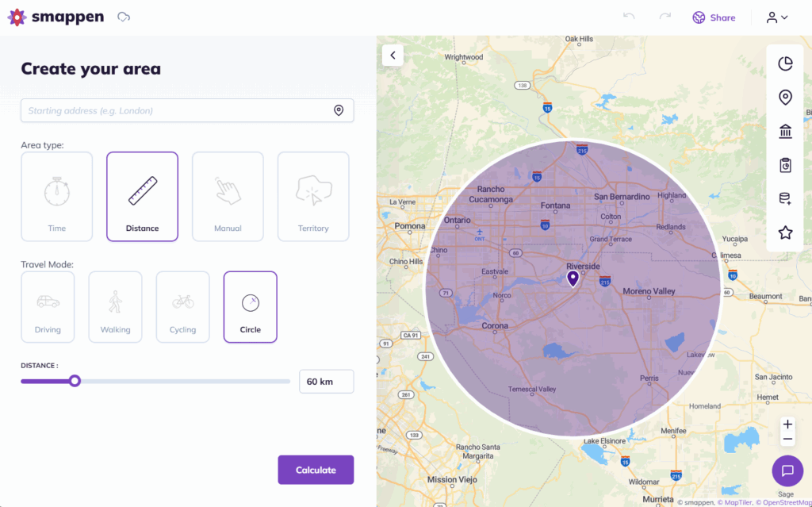Select the Time area type
The image size is (812, 507).
(56, 196)
